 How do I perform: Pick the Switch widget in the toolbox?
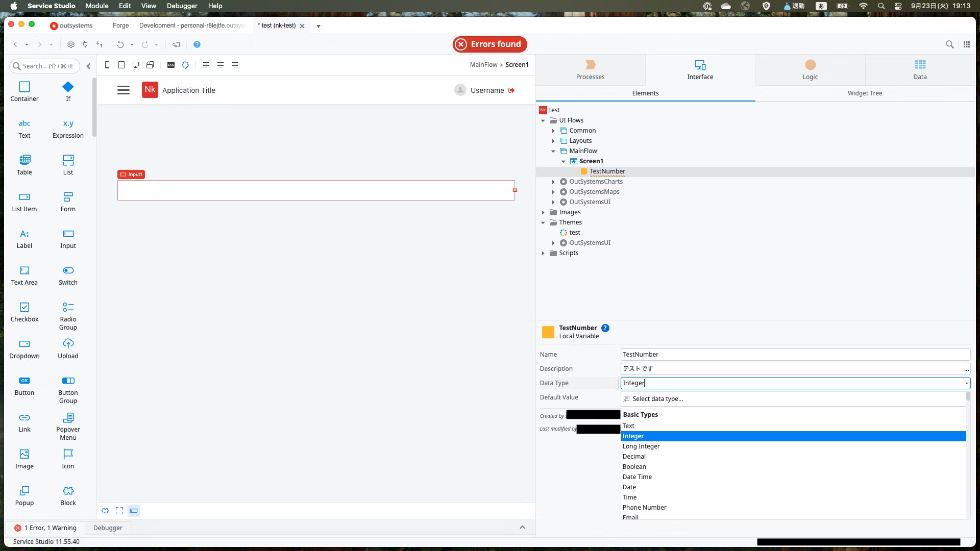pyautogui.click(x=68, y=270)
